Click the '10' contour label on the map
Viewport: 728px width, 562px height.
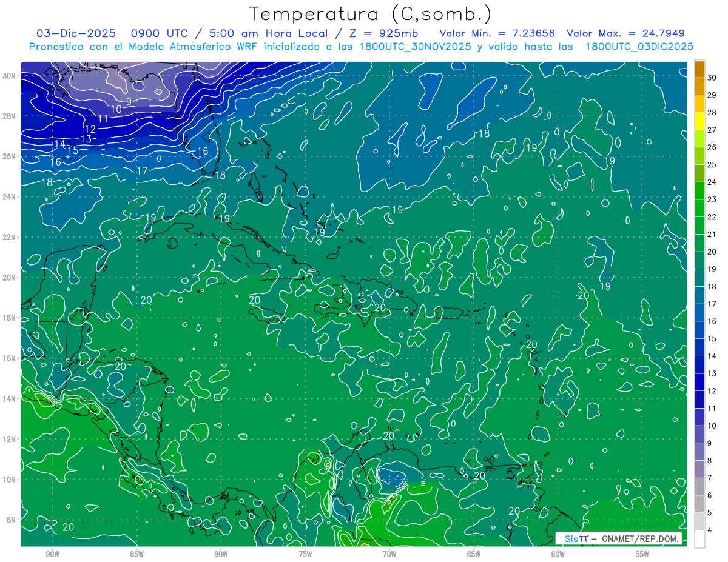click(116, 109)
